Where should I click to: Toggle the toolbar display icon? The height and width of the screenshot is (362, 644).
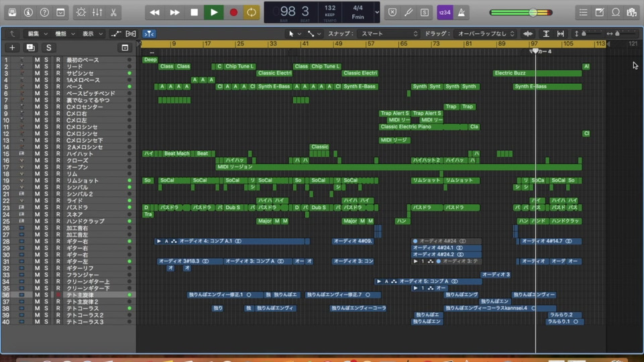click(60, 12)
